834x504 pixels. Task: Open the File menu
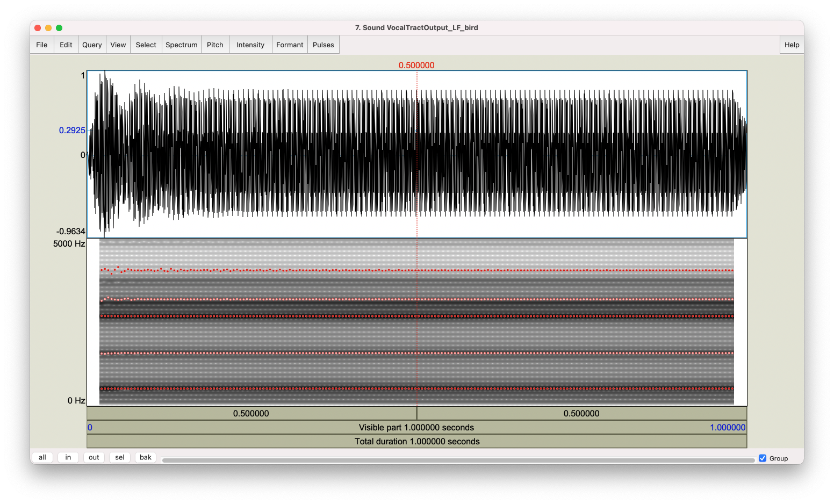[x=42, y=45]
